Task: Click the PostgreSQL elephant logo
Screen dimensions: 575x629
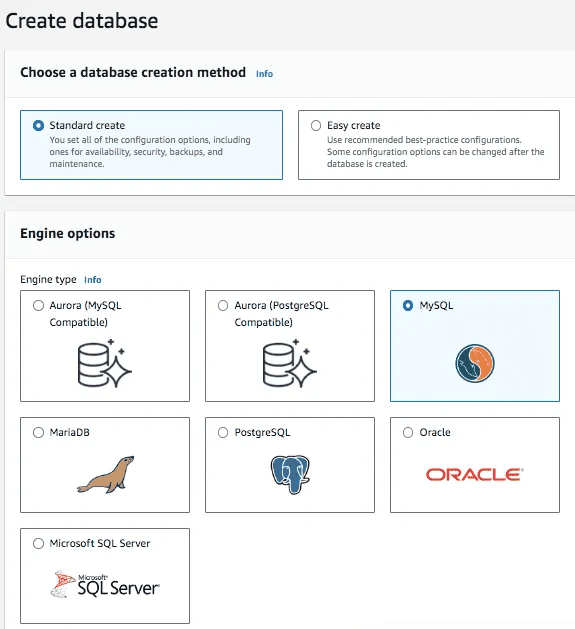Action: click(x=290, y=474)
